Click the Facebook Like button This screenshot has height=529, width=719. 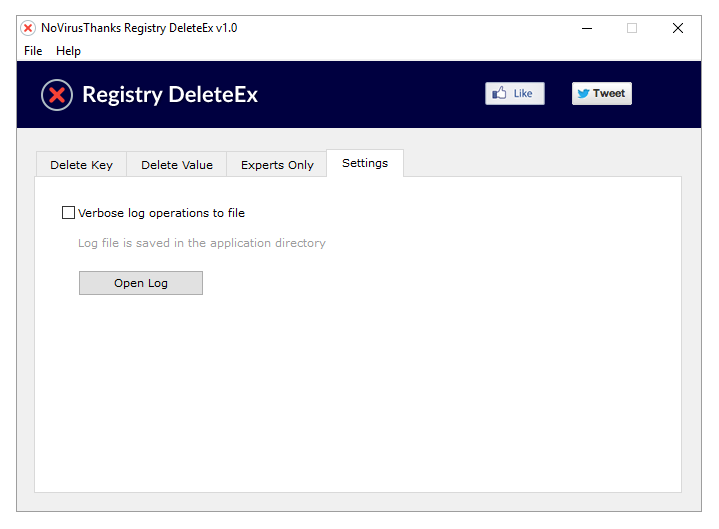pos(515,94)
